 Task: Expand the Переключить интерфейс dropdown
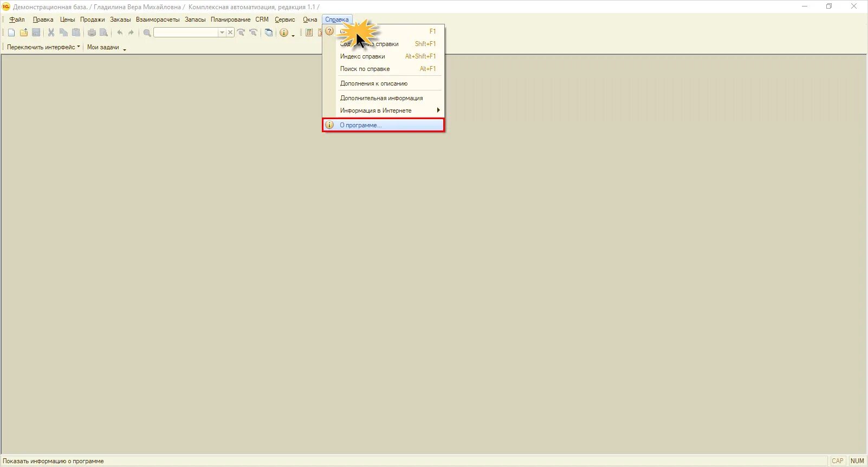[79, 47]
